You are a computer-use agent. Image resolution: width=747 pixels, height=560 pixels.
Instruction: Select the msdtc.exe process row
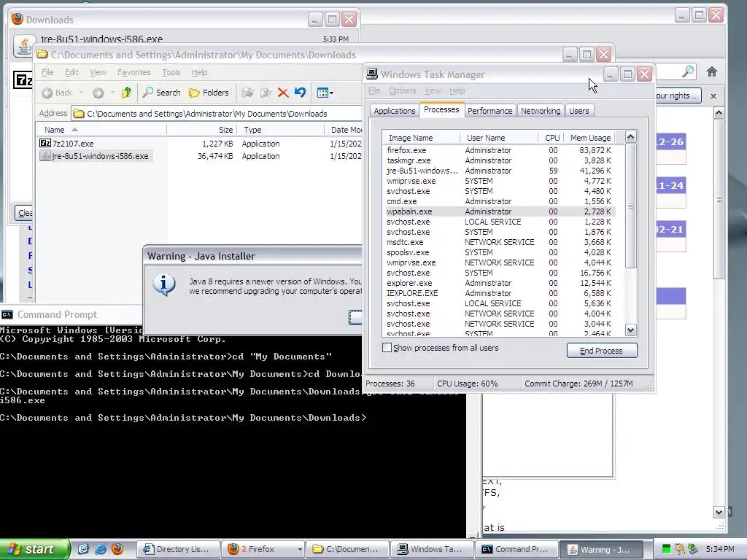(499, 242)
